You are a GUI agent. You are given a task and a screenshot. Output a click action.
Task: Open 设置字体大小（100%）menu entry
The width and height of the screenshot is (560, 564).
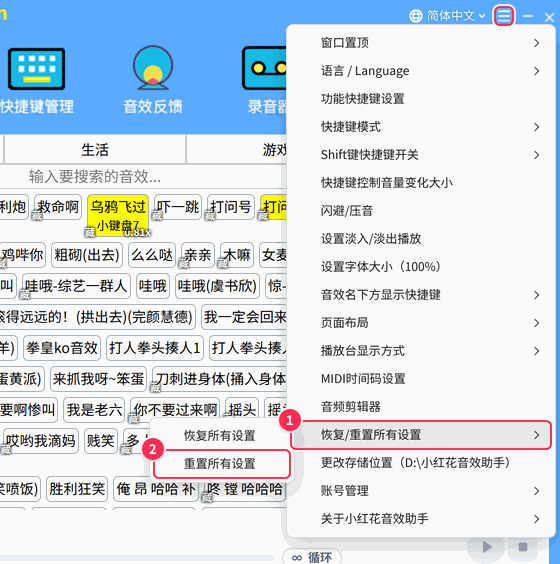[421, 267]
